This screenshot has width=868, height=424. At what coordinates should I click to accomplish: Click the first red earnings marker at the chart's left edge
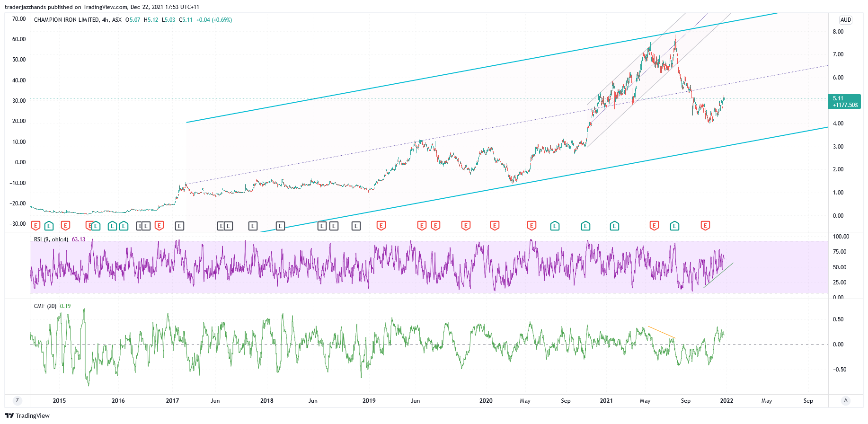click(x=35, y=226)
